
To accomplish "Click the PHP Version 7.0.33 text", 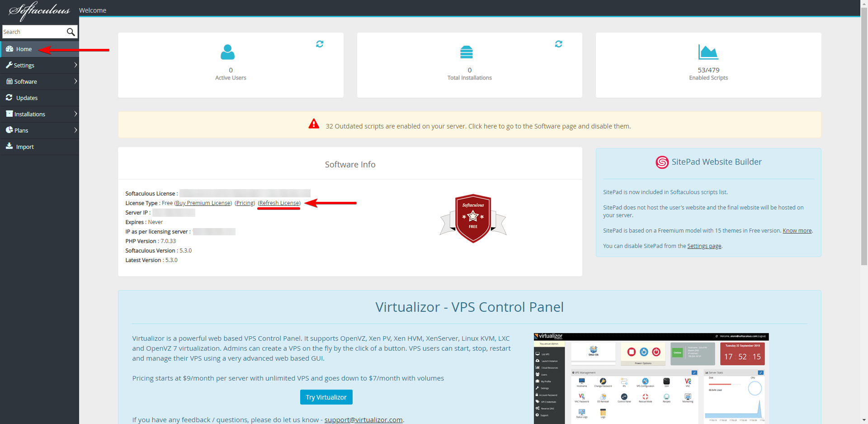I will [x=151, y=241].
